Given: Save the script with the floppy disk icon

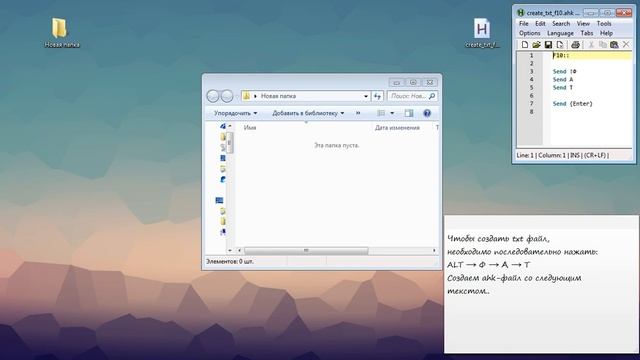Looking at the screenshot, I should [x=548, y=44].
